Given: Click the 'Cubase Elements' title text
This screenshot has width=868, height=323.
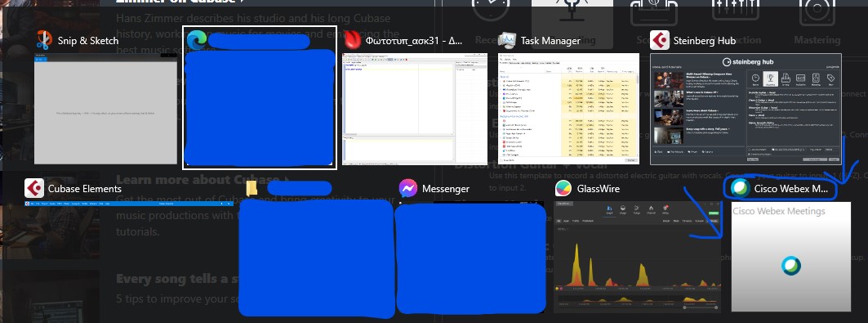Looking at the screenshot, I should (x=85, y=189).
